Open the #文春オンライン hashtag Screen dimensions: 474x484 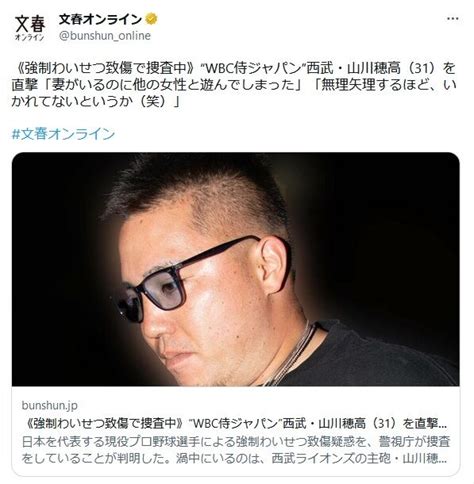coord(63,134)
